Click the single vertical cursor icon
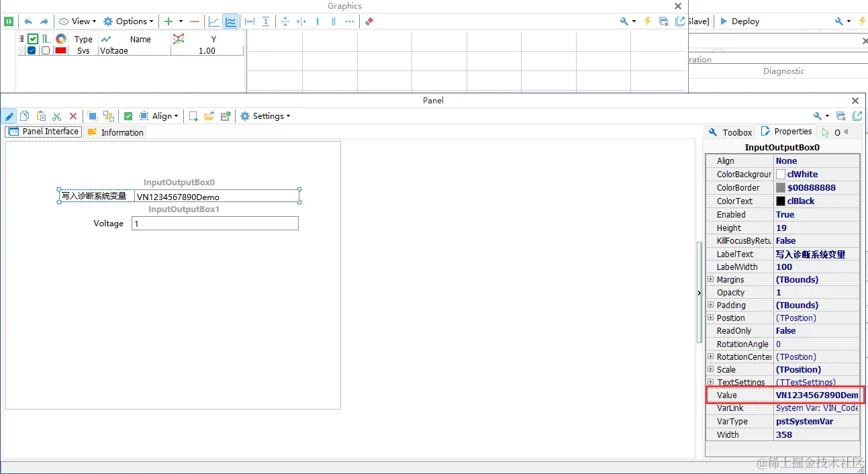Image resolution: width=868 pixels, height=474 pixels. pyautogui.click(x=318, y=21)
